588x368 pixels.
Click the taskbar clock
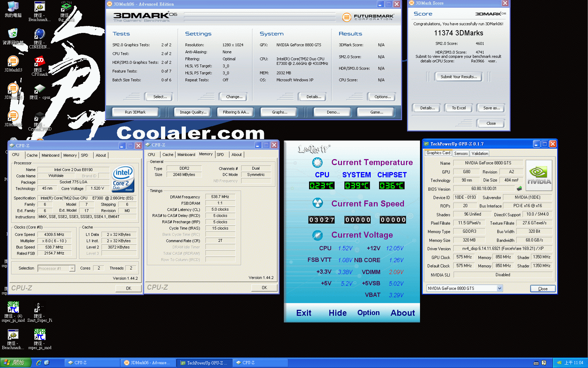tap(574, 363)
